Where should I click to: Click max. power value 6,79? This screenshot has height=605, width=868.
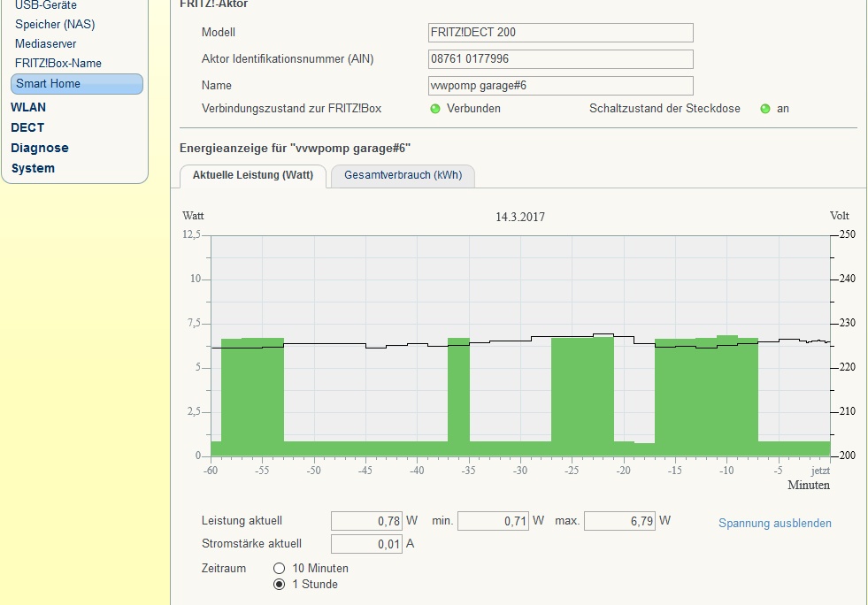620,521
